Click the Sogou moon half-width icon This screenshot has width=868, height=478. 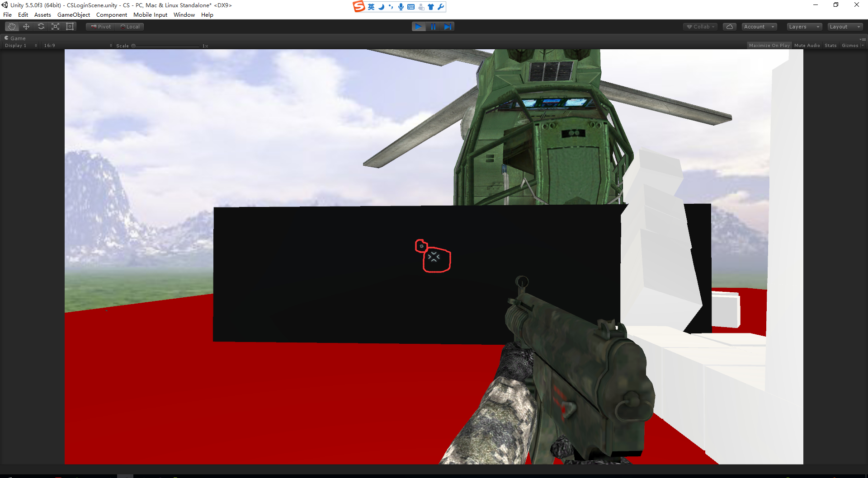[x=381, y=7]
